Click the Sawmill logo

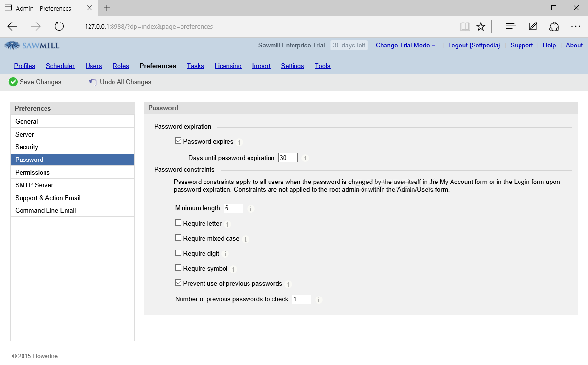(32, 46)
